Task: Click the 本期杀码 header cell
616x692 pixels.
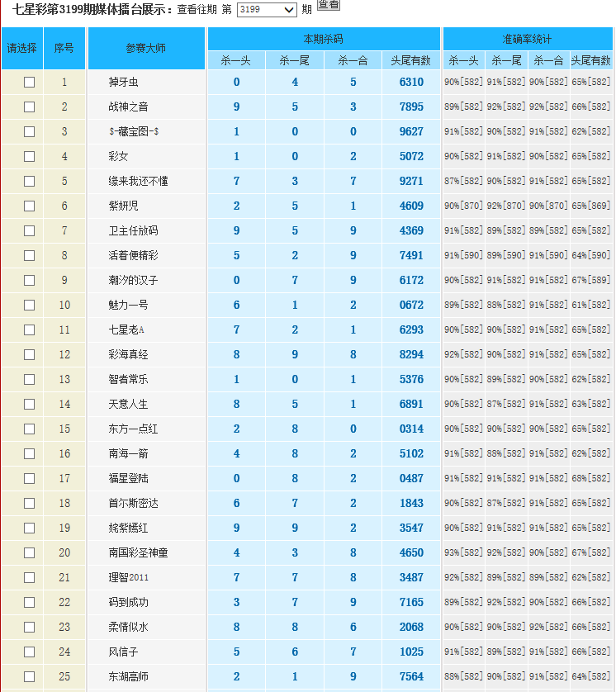Action: (x=324, y=39)
